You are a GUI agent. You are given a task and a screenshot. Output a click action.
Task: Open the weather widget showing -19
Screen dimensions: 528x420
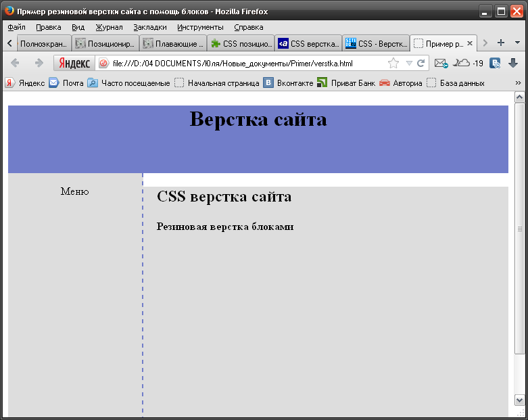point(467,63)
